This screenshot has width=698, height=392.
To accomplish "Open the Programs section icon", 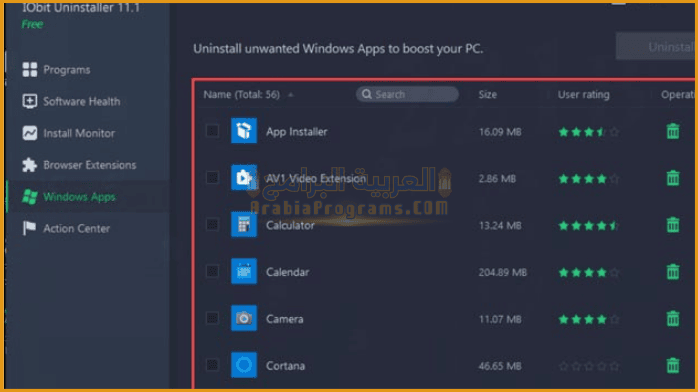I will click(x=30, y=69).
